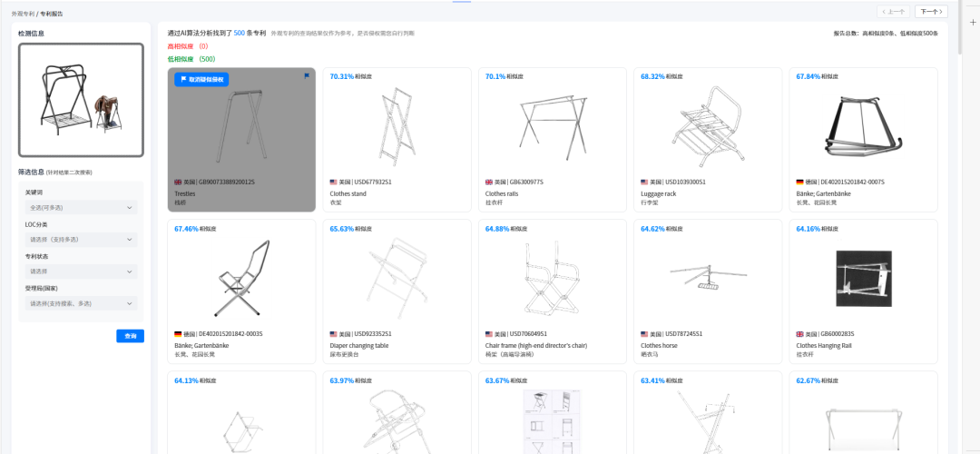
Task: Click the US flag beside USD923352S1
Action: [x=333, y=334]
